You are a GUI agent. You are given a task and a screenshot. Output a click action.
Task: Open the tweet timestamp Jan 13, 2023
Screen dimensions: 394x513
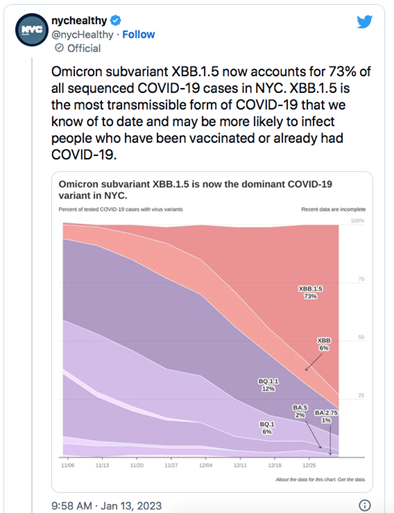click(106, 506)
